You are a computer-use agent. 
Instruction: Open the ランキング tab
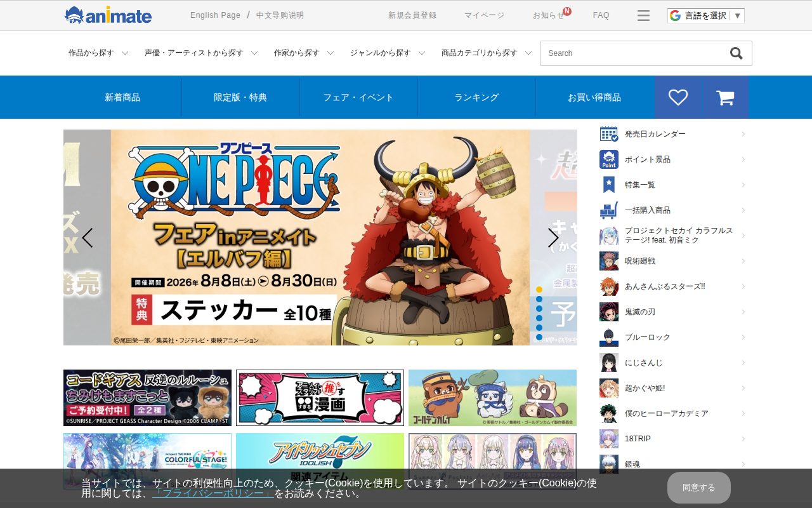click(x=476, y=97)
